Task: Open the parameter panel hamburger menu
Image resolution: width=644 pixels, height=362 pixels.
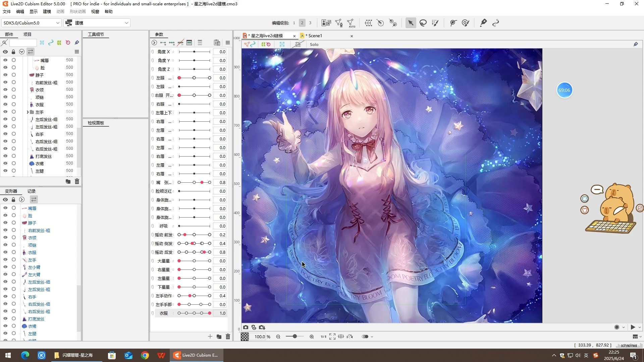Action: 227,43
